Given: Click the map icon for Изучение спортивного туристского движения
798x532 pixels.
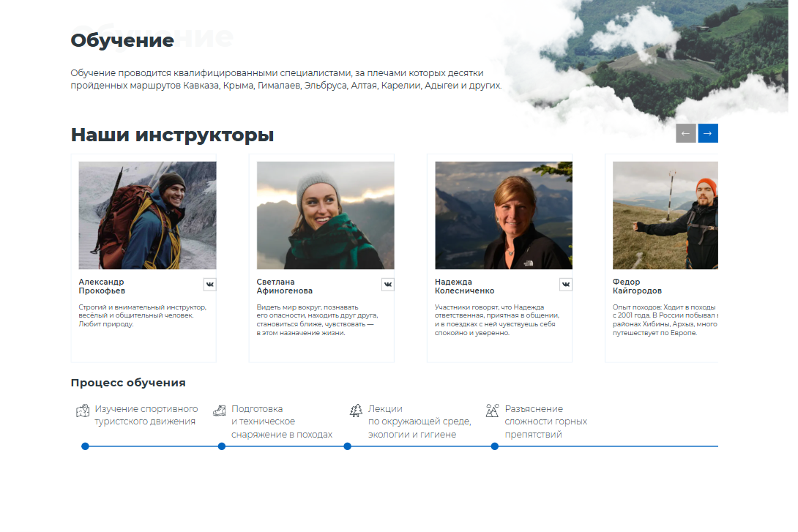Looking at the screenshot, I should (x=81, y=412).
